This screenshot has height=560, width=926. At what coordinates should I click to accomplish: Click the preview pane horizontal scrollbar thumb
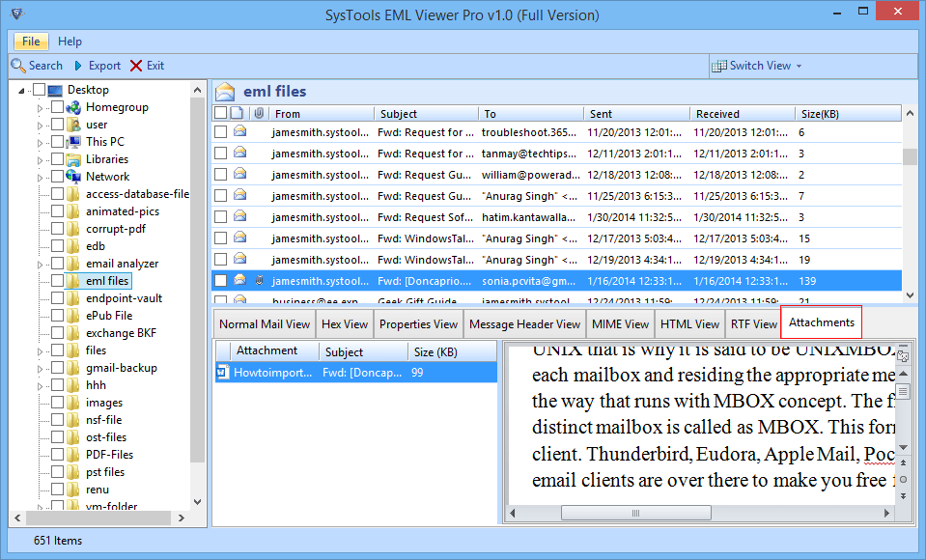pyautogui.click(x=636, y=513)
